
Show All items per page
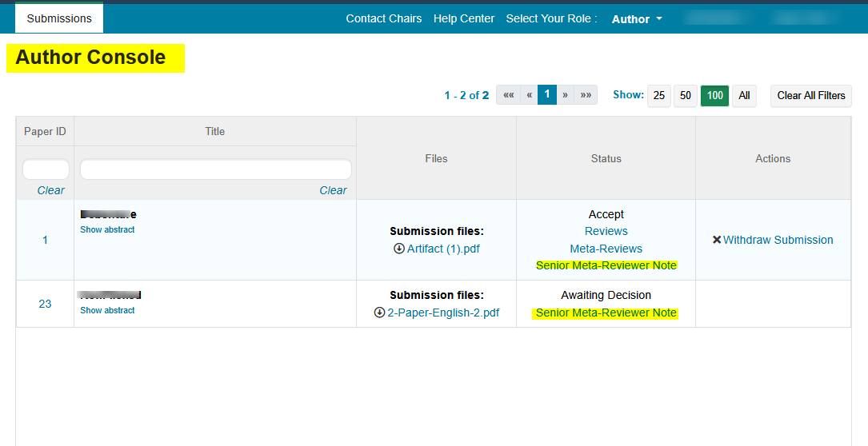[744, 95]
